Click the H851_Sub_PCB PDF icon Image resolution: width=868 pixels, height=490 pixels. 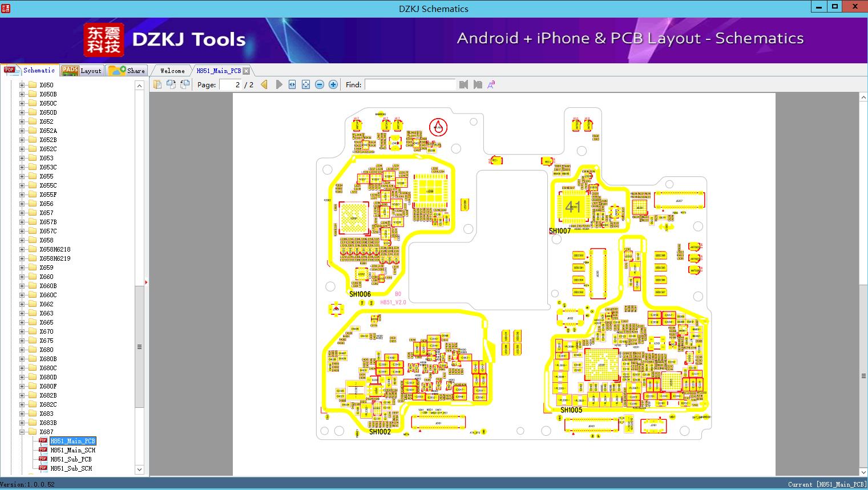pyautogui.click(x=43, y=459)
